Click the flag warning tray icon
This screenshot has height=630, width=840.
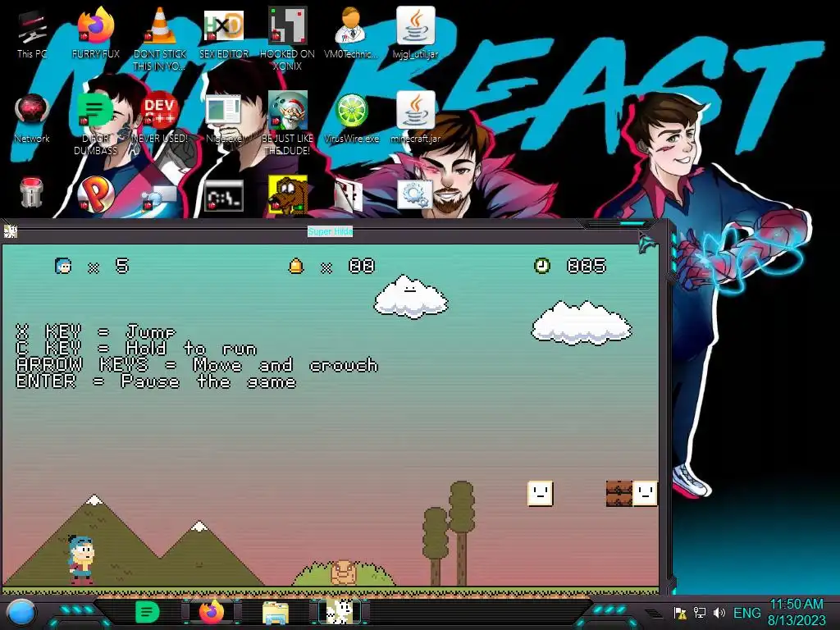tap(680, 613)
